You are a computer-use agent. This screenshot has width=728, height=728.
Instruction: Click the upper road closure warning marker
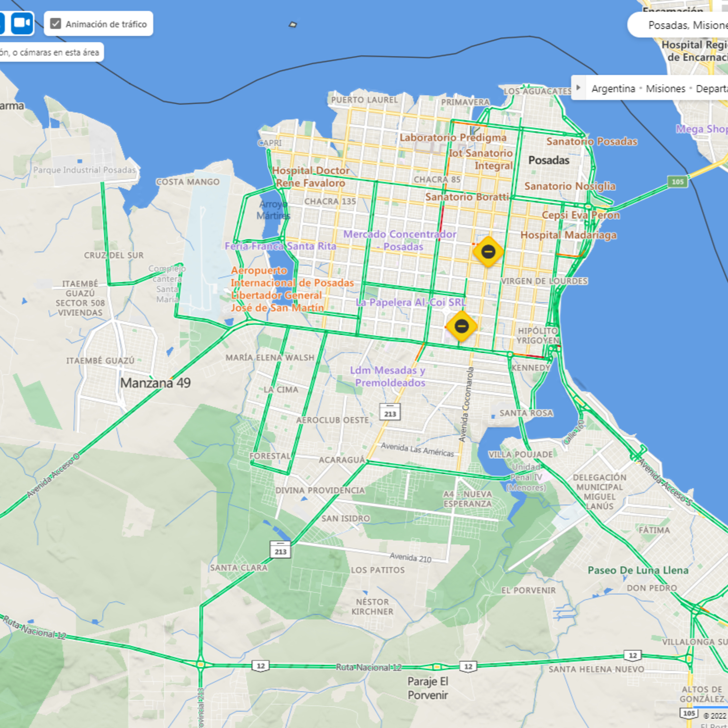point(488,252)
